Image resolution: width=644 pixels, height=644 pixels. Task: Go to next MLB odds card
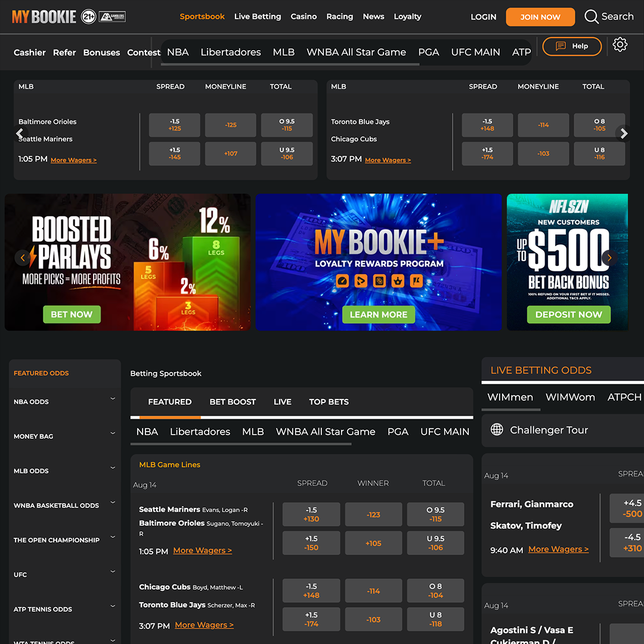pos(624,134)
